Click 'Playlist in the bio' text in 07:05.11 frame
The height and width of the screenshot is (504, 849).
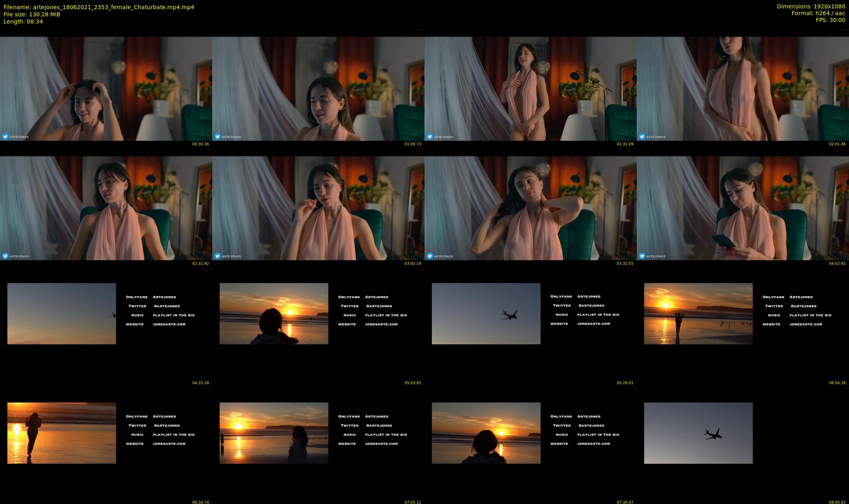pos(386,435)
